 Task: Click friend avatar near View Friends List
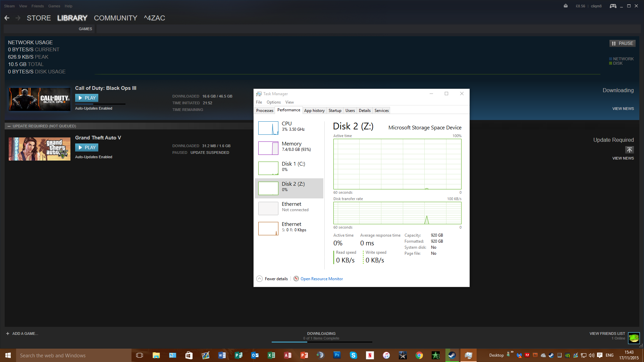click(x=634, y=338)
